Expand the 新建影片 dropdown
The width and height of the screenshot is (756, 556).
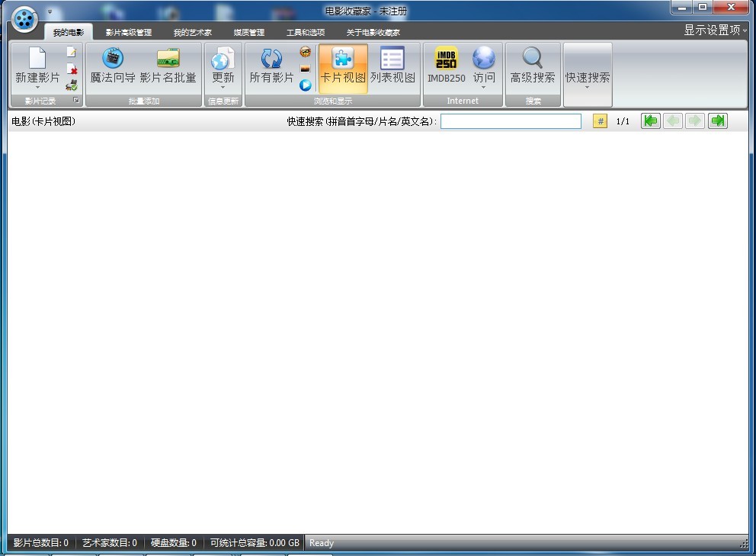coord(37,88)
